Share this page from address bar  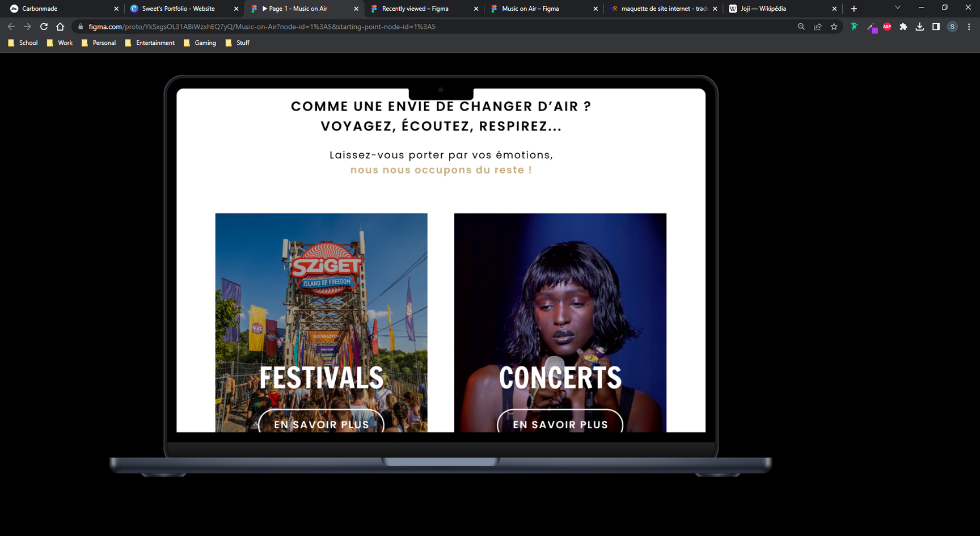(817, 27)
